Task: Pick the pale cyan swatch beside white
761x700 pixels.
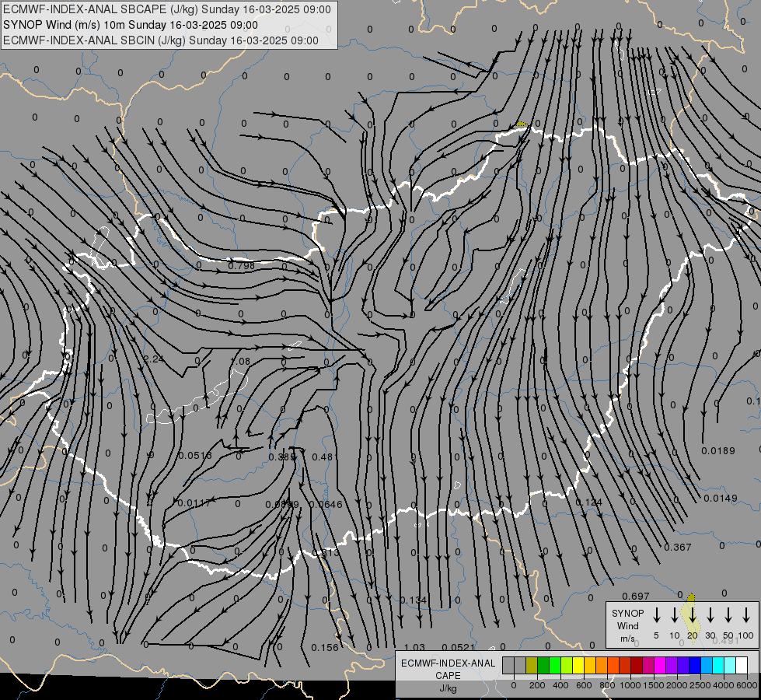Action: coord(730,665)
